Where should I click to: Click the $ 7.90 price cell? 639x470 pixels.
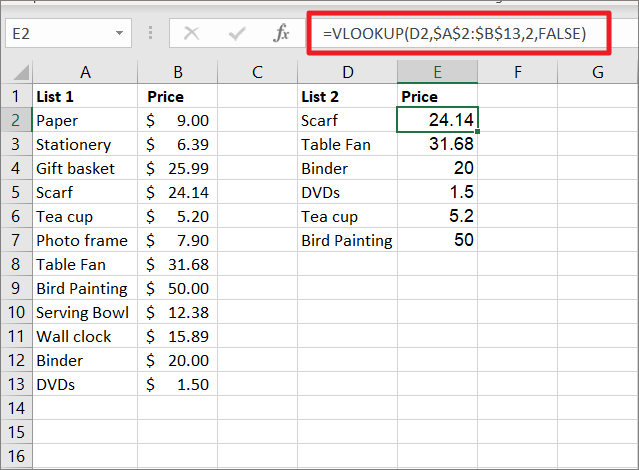[x=178, y=240]
